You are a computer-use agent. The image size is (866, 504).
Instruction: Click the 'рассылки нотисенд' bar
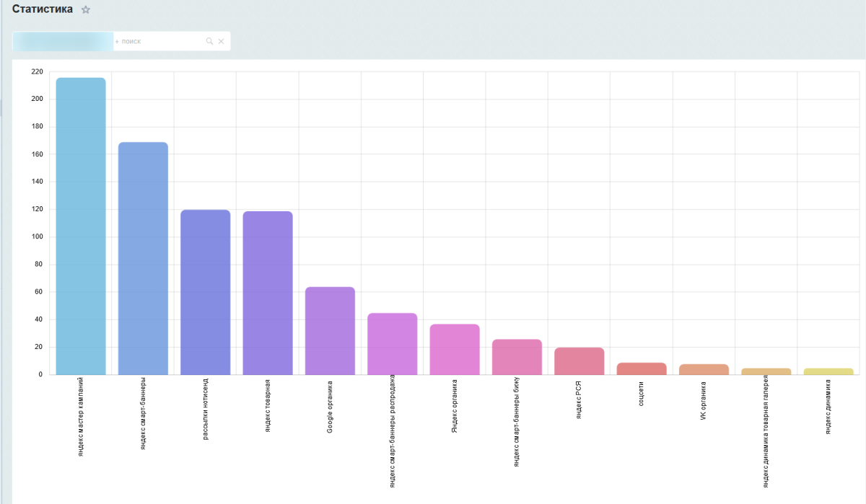click(206, 292)
